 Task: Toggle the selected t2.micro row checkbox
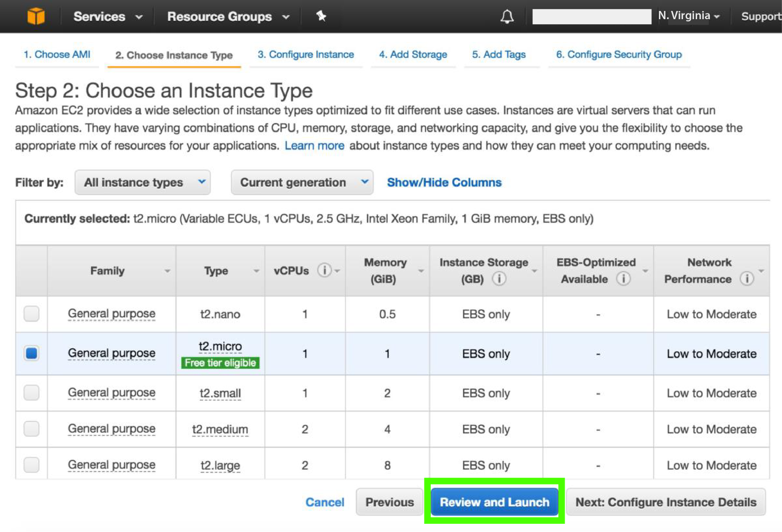pos(31,353)
